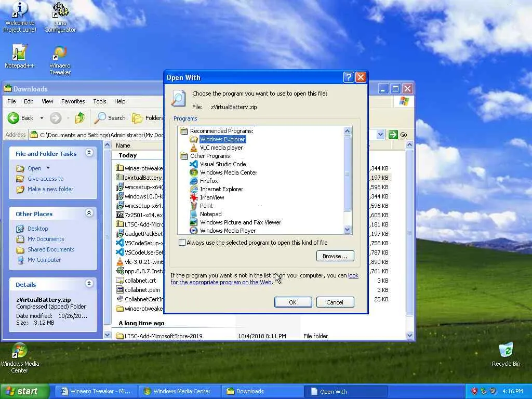
Task: Cancel the Open With dialog
Action: (x=335, y=302)
